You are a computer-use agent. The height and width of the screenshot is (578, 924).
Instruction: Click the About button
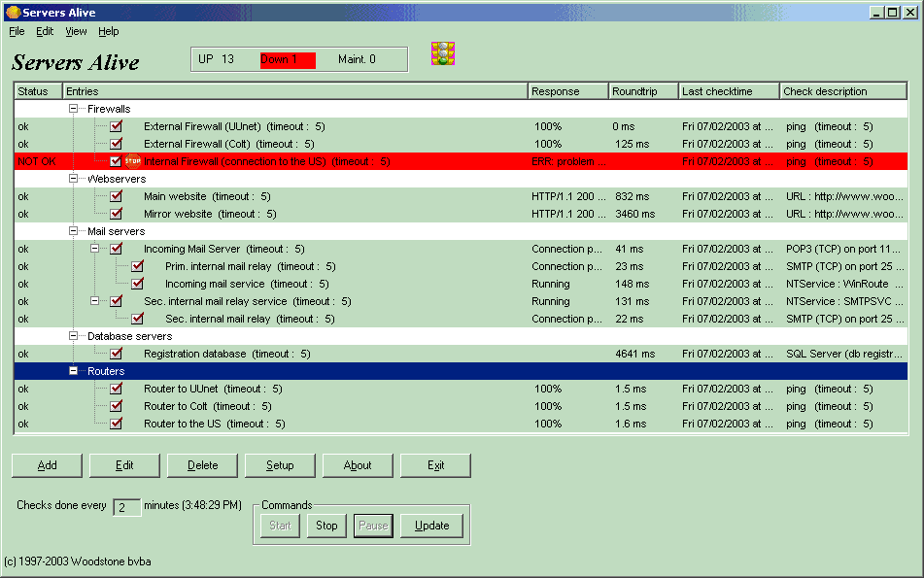tap(358, 465)
